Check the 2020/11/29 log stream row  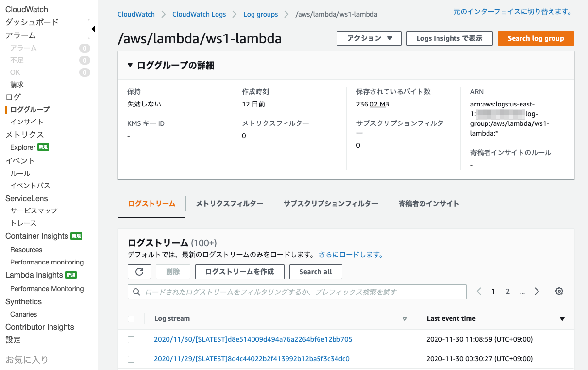pos(131,359)
